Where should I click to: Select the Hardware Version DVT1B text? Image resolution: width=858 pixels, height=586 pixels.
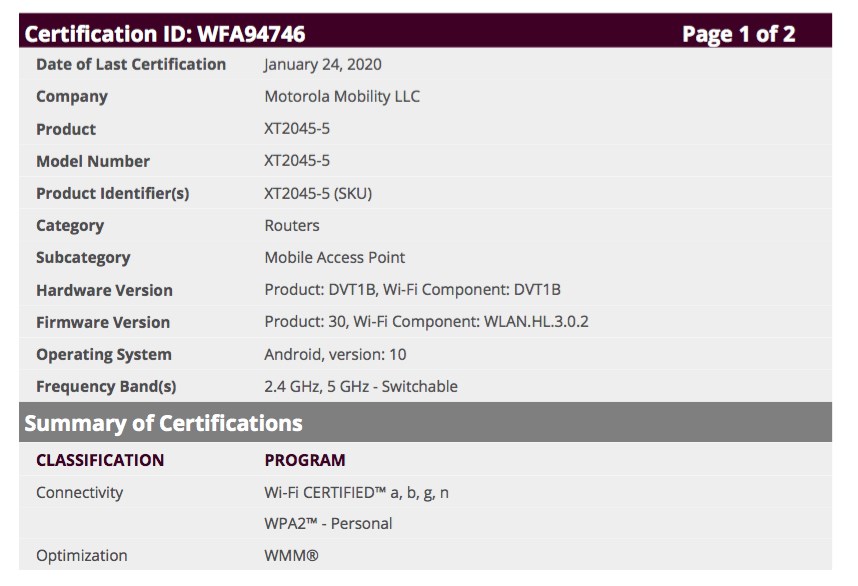412,290
